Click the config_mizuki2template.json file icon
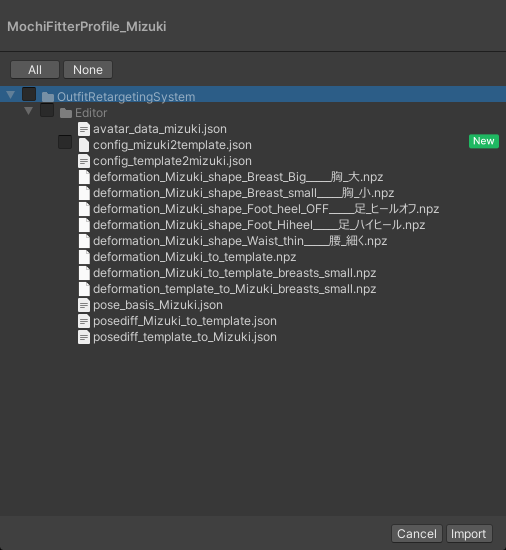 (84, 145)
